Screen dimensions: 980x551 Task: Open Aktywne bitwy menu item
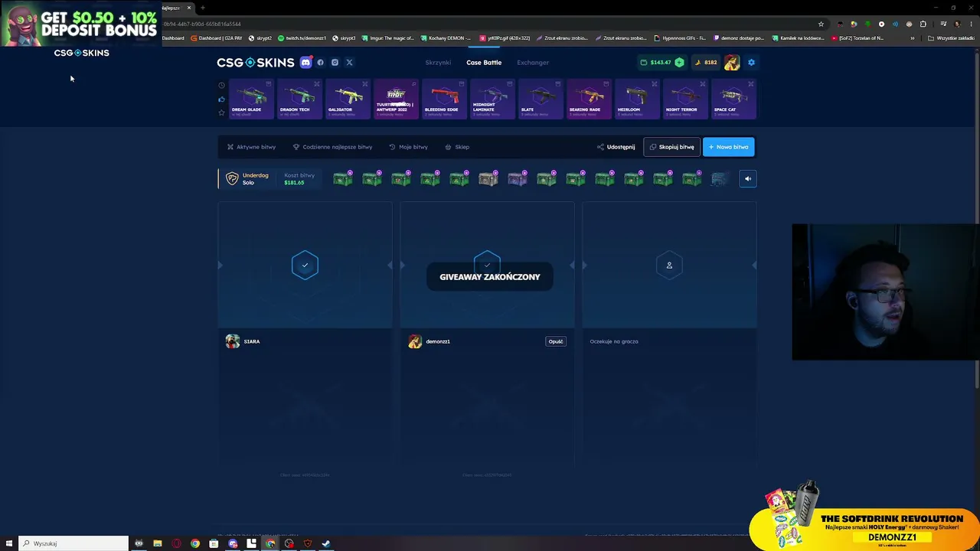pyautogui.click(x=251, y=147)
